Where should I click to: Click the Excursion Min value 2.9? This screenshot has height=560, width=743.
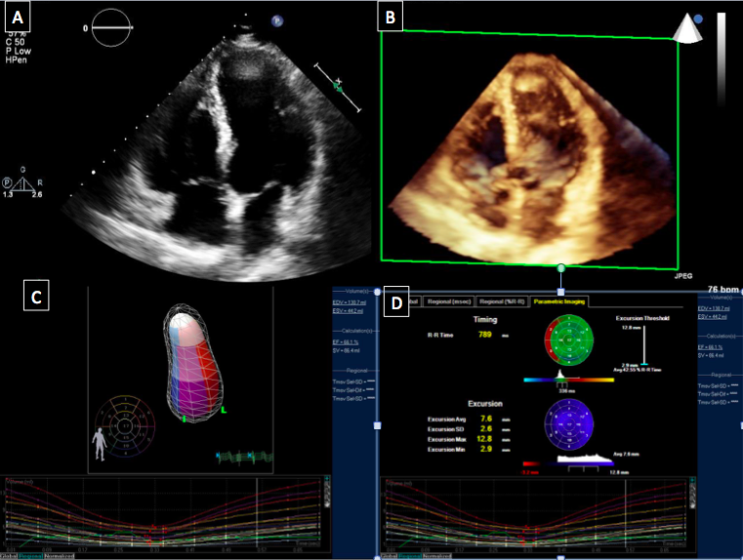pos(485,449)
